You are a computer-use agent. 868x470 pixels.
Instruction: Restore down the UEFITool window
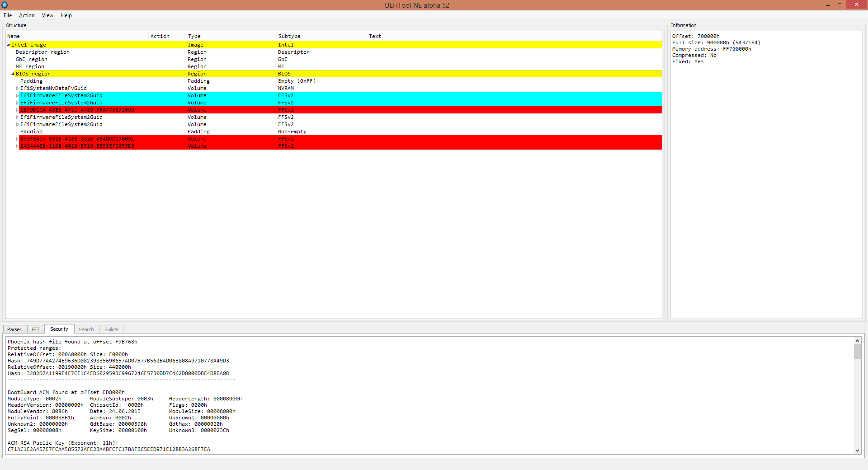coord(840,5)
